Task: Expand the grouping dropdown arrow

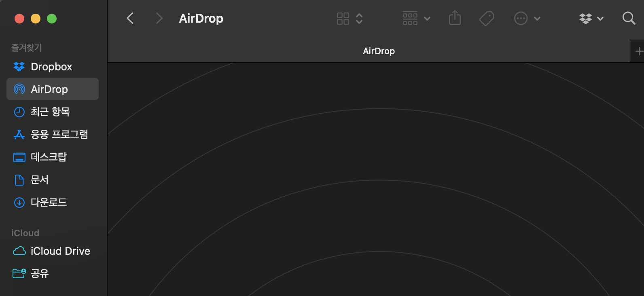Action: click(x=427, y=19)
